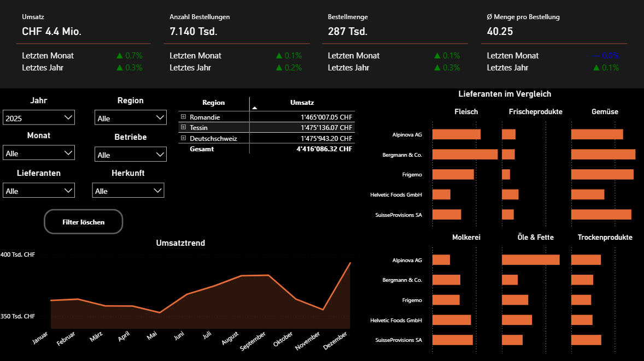Select Frigemo Gemüse bar
644x361 pixels.
(602, 175)
